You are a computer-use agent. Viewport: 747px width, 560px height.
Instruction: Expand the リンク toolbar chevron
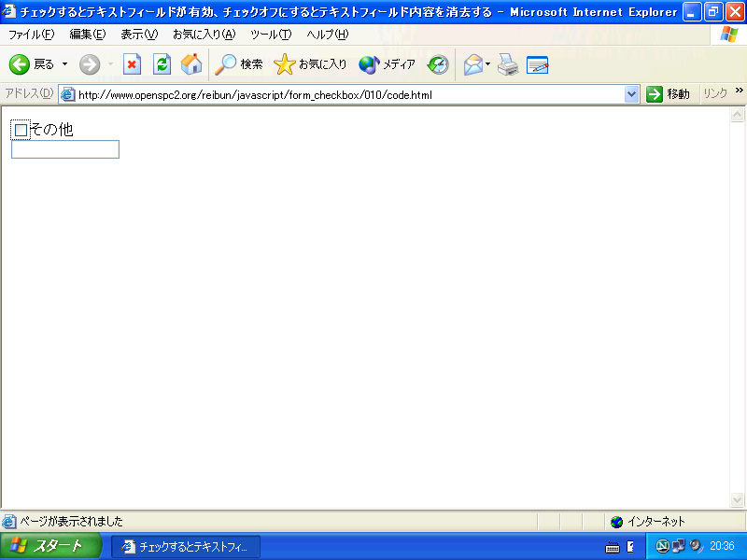739,91
